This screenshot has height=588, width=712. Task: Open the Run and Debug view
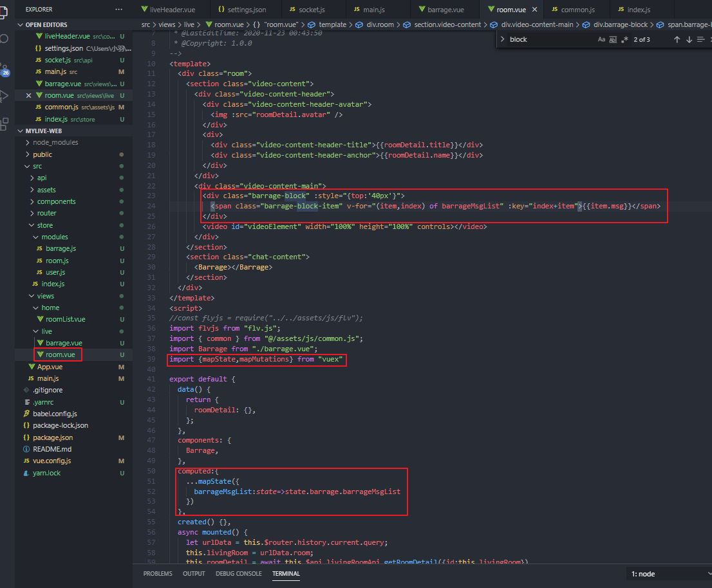(4, 96)
